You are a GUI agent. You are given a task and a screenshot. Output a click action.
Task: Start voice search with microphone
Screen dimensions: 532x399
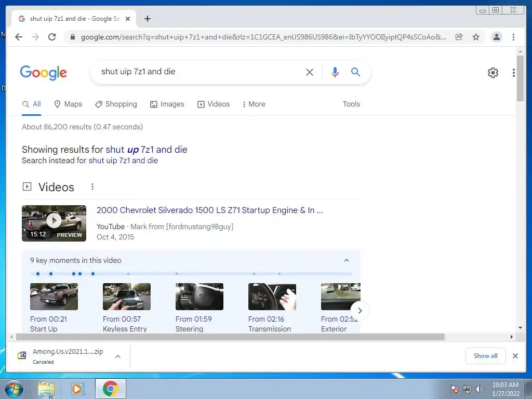335,72
